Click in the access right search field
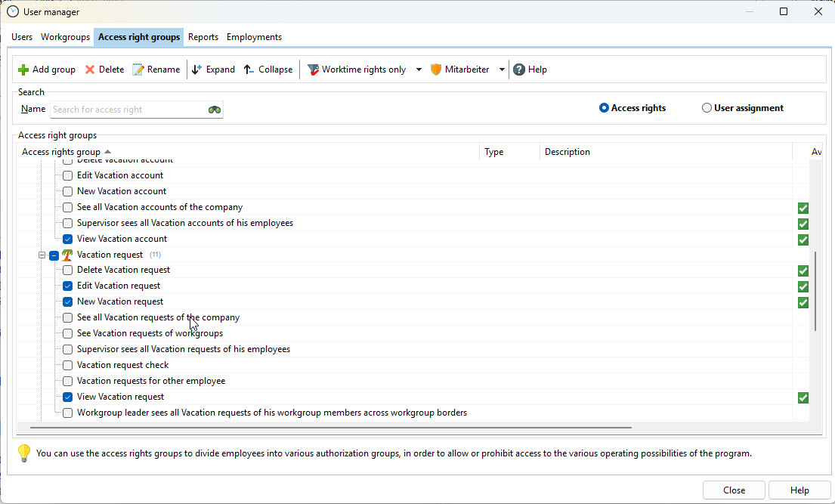 128,110
